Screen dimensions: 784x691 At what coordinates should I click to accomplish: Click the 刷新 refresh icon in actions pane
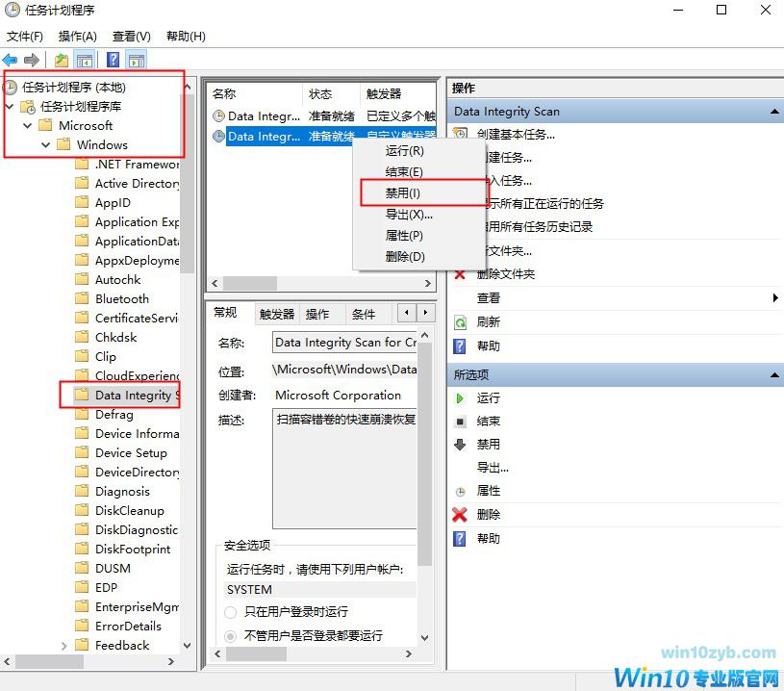[x=460, y=322]
